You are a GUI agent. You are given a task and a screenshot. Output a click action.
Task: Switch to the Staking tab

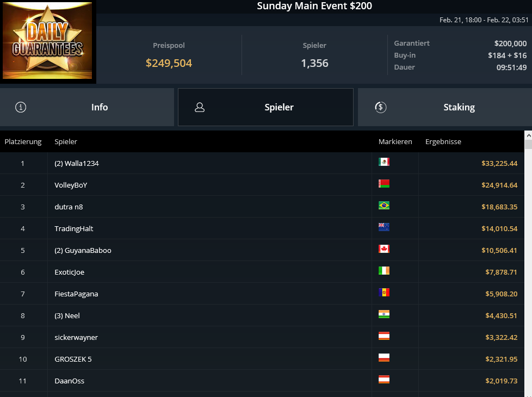(x=445, y=107)
